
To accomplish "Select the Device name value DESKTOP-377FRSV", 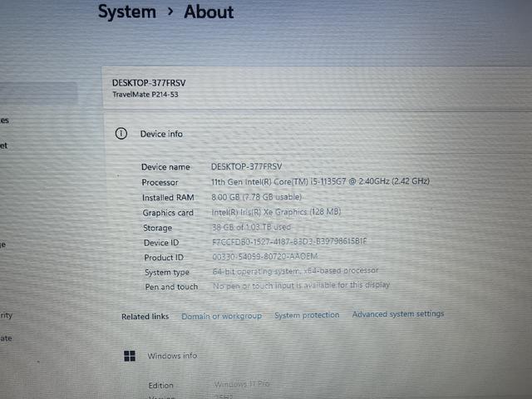I will click(x=246, y=166).
